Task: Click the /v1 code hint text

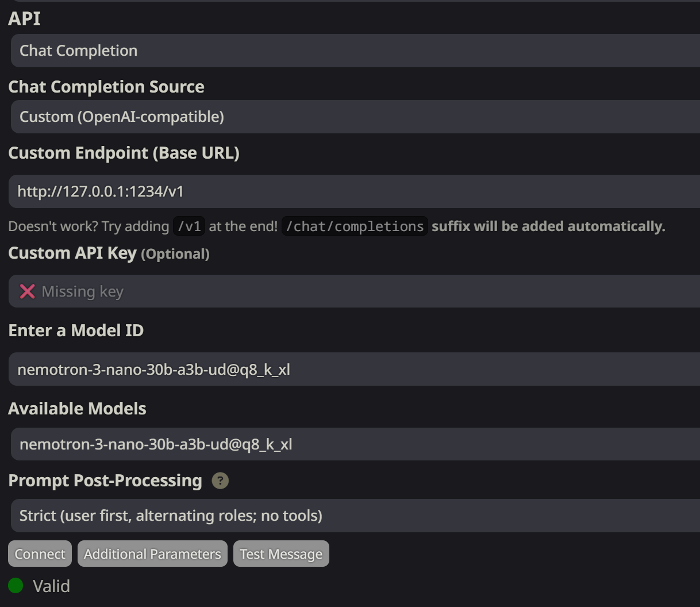Action: pyautogui.click(x=189, y=226)
